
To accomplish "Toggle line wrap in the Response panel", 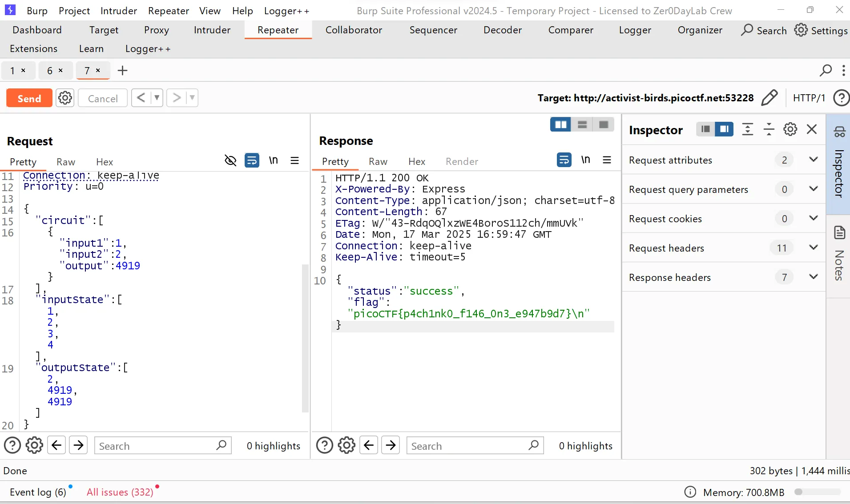I will click(x=564, y=160).
